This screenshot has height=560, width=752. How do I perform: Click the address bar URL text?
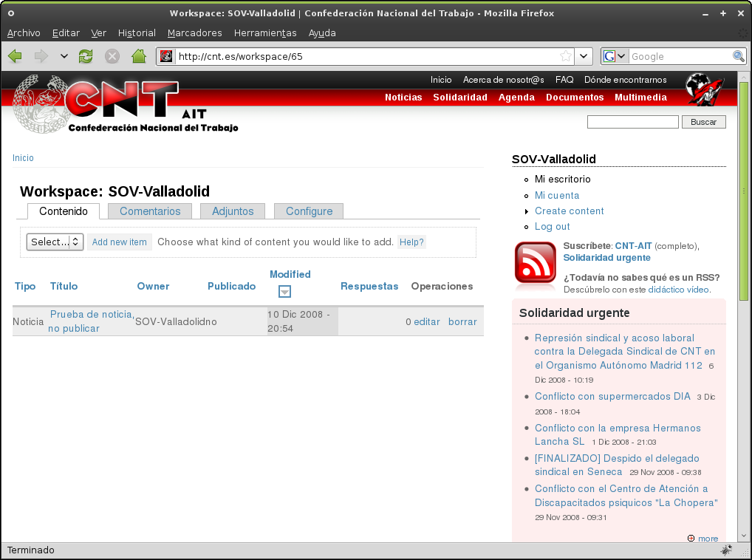click(x=240, y=57)
